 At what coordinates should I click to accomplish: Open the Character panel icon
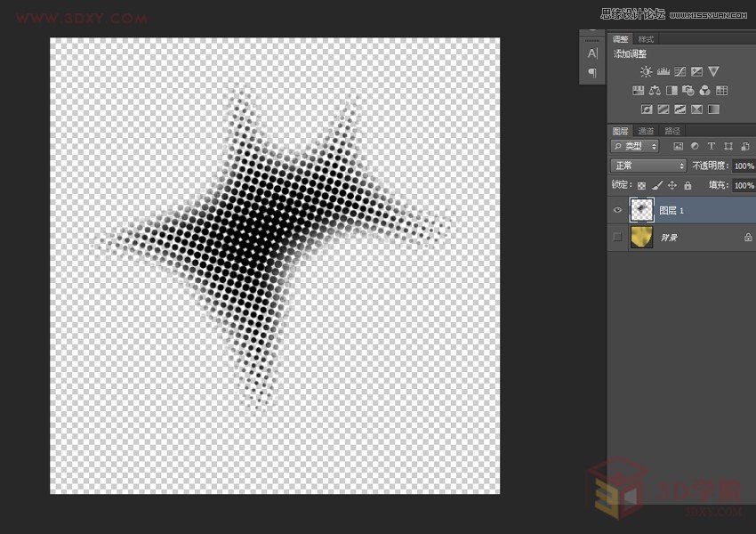point(592,53)
